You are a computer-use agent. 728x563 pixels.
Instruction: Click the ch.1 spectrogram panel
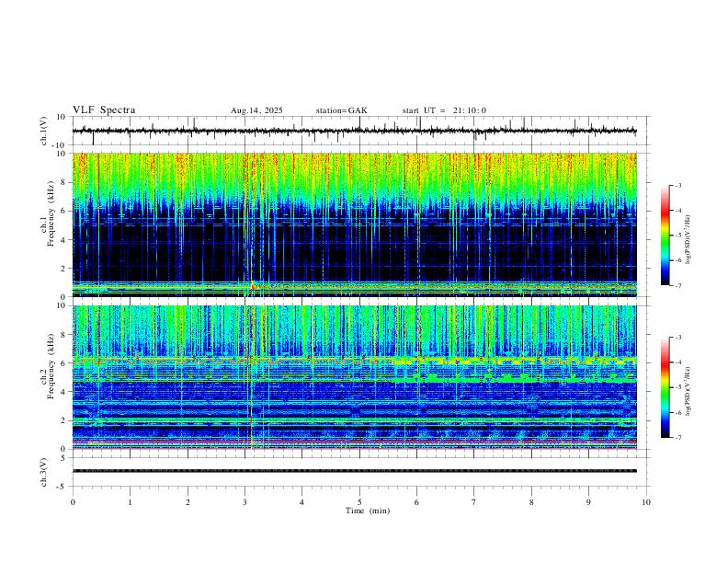355,224
